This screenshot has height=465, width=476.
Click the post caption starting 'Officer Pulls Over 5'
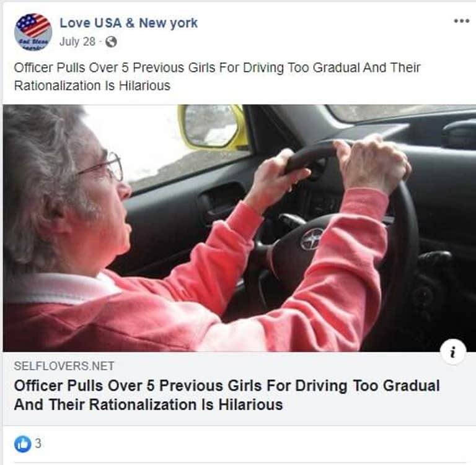[x=217, y=76]
